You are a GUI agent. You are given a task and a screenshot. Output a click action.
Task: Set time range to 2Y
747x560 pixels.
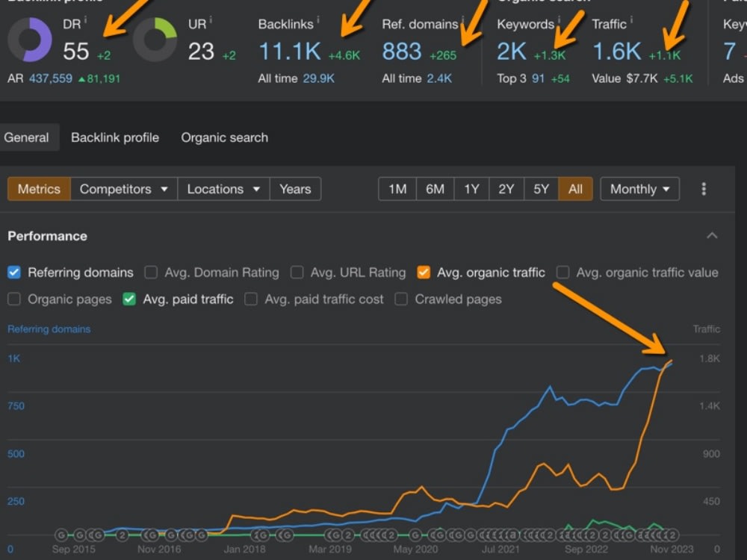[x=506, y=189]
